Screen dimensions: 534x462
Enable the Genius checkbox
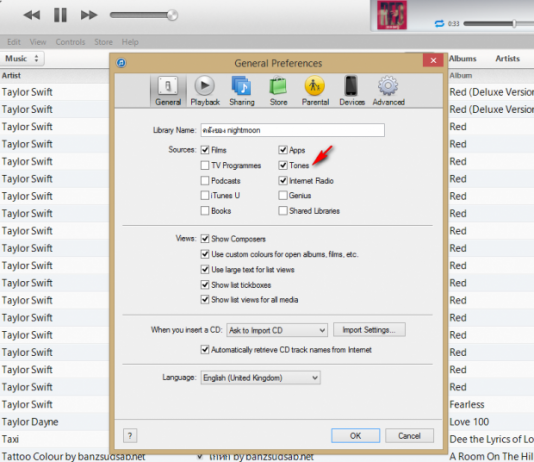coord(283,195)
